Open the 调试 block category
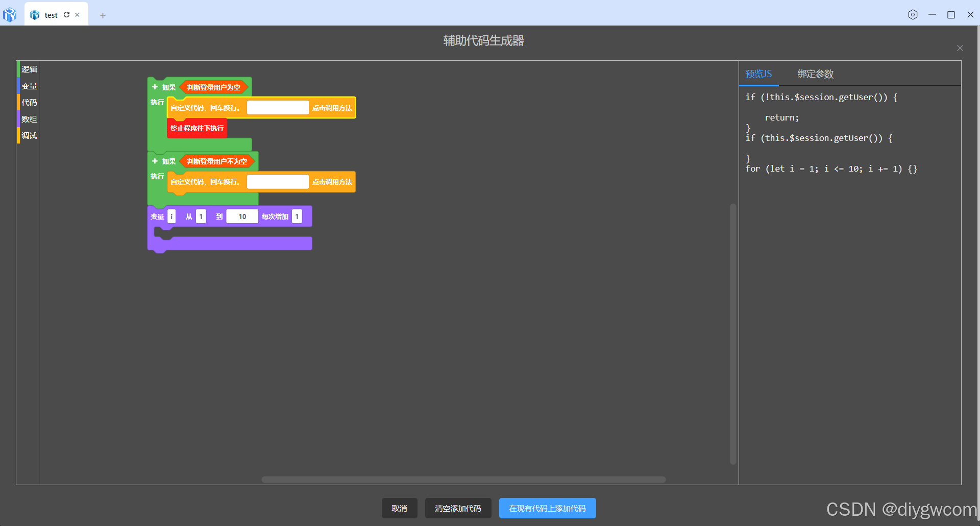The width and height of the screenshot is (980, 526). tap(29, 135)
